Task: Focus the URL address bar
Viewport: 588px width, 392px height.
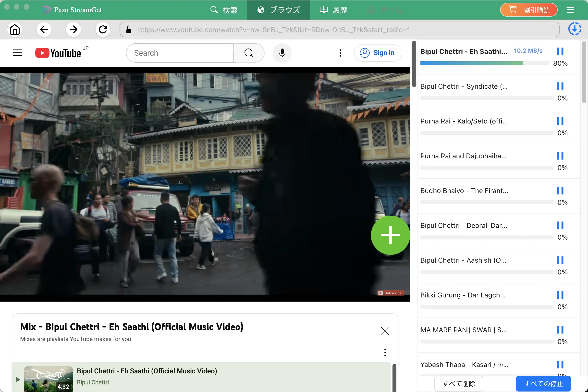Action: tap(339, 29)
